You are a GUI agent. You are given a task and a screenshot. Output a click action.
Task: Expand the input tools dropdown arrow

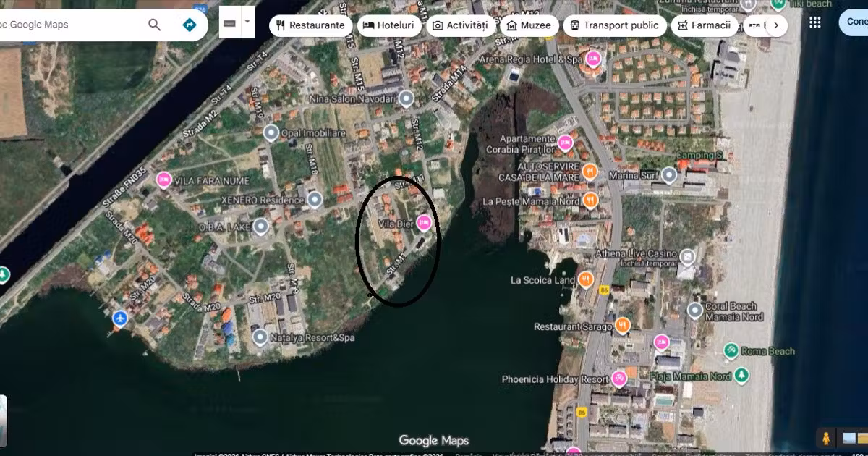247,22
